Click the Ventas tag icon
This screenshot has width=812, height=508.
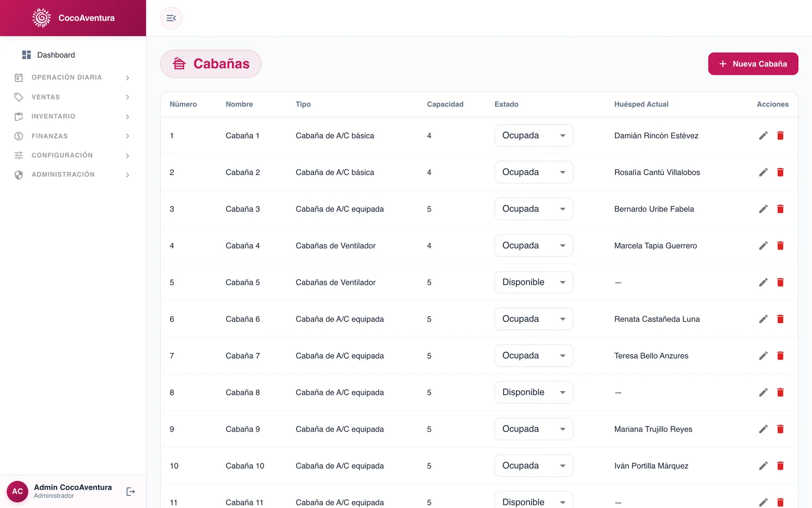coord(18,97)
